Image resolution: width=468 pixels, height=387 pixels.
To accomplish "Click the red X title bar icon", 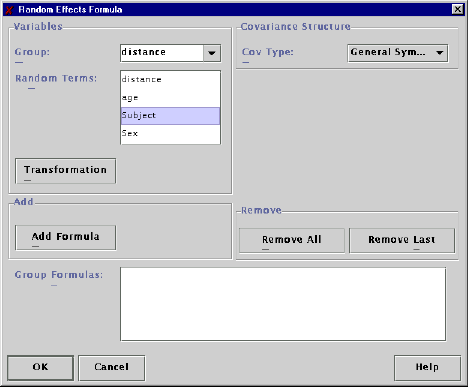I will (x=9, y=9).
